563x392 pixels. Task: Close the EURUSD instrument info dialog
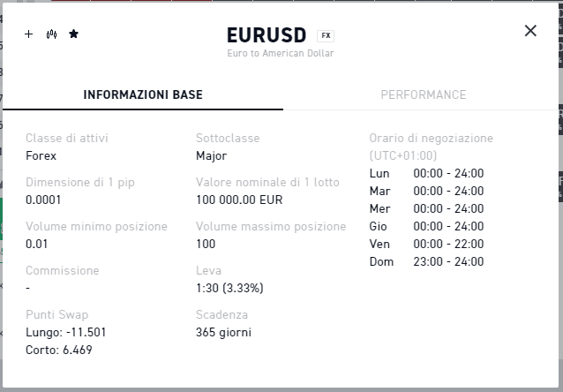pyautogui.click(x=530, y=31)
